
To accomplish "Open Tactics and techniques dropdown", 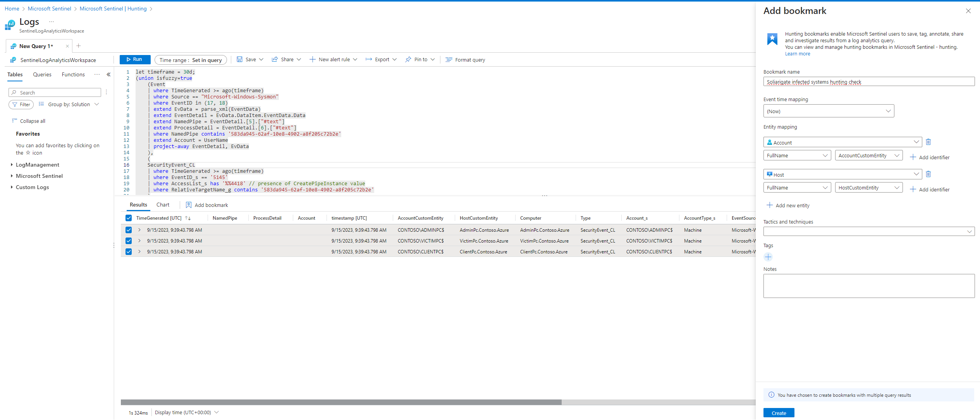I will pos(869,231).
